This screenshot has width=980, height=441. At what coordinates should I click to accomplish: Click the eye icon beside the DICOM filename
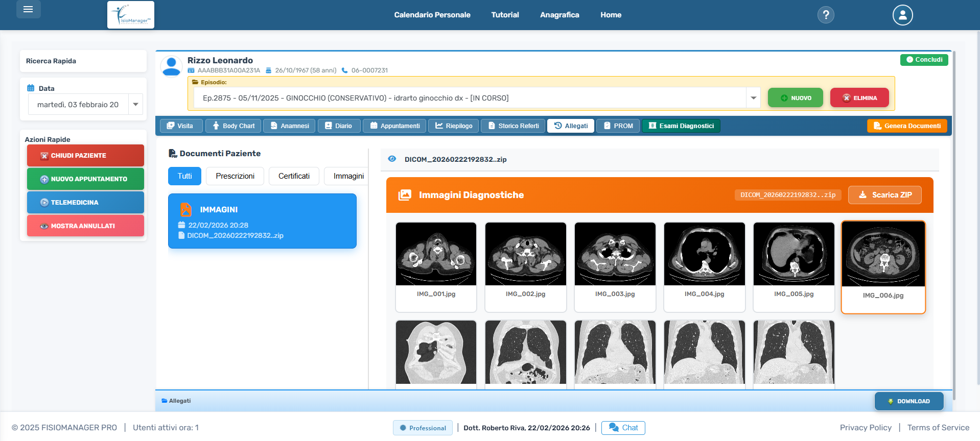(392, 159)
